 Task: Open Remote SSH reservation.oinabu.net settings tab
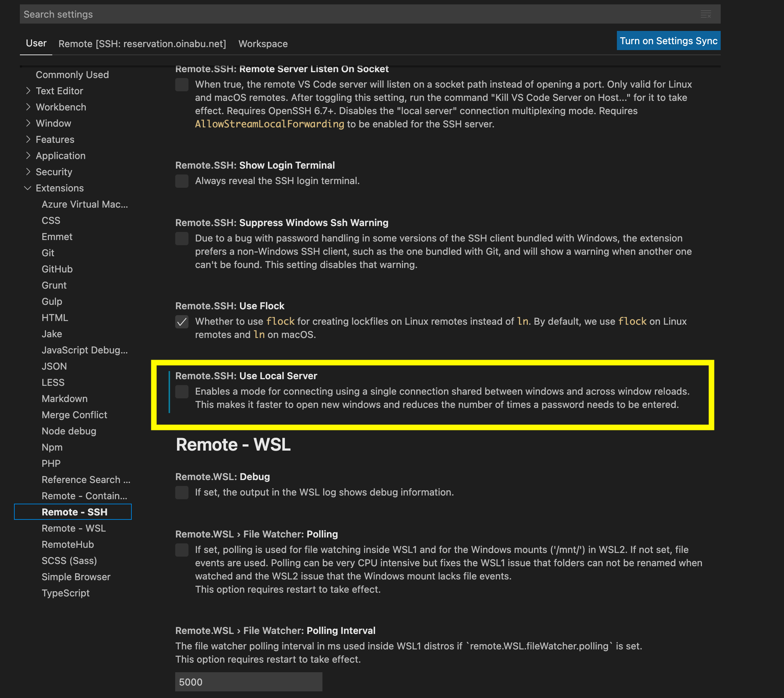click(142, 44)
